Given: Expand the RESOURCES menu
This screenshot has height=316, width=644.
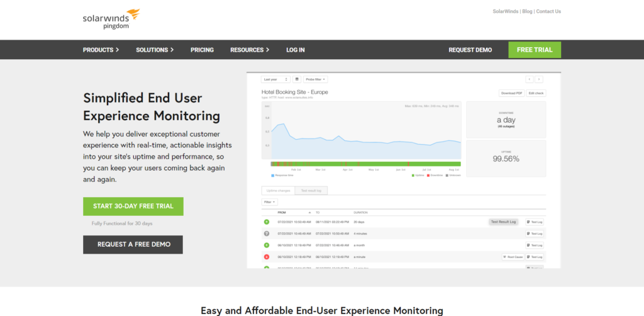Looking at the screenshot, I should (x=250, y=50).
